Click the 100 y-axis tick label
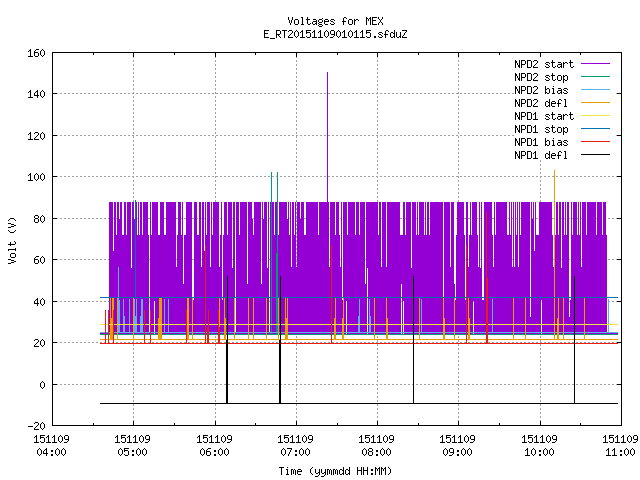Viewport: 640px width, 480px height. (36, 177)
